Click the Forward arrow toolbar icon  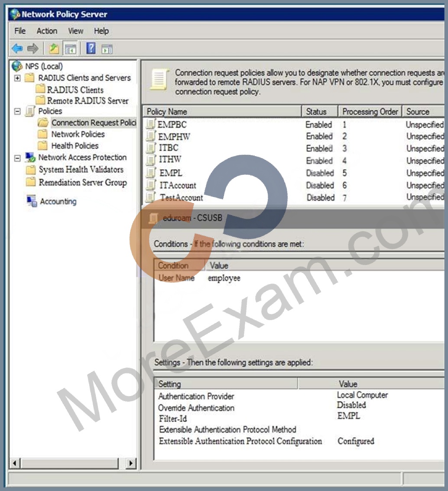click(33, 49)
